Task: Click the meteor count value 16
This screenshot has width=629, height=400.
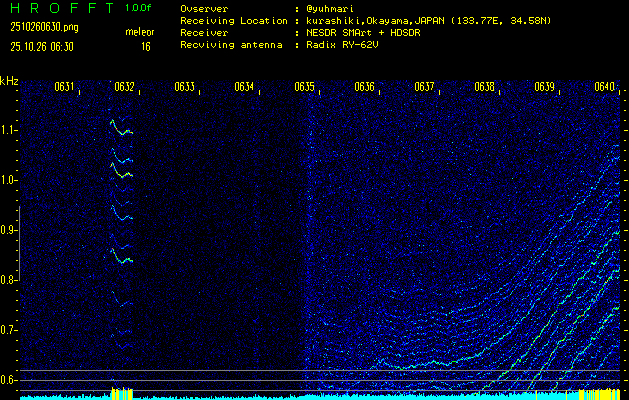Action: pos(145,46)
